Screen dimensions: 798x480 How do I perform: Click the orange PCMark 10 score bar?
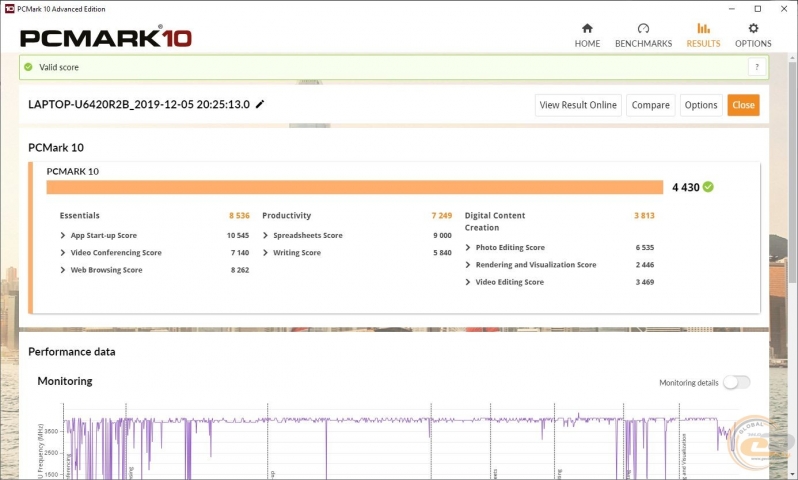pos(355,187)
